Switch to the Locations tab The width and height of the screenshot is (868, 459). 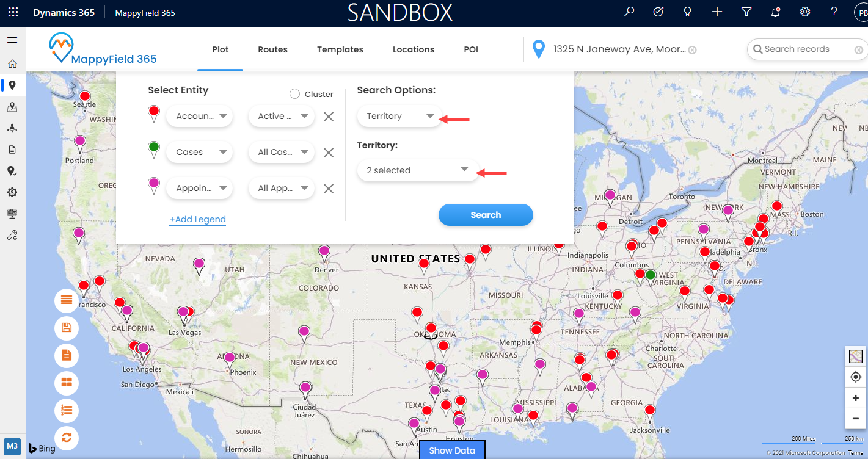pyautogui.click(x=414, y=49)
